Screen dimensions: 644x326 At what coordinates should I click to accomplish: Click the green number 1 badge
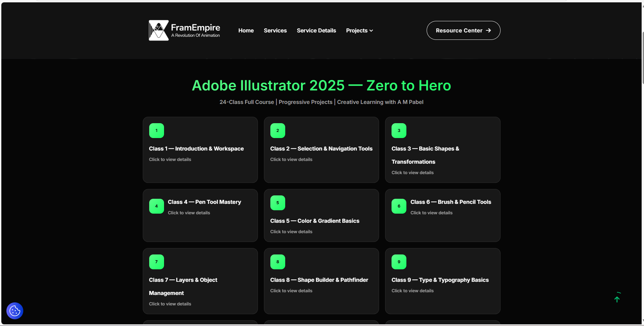pos(157,131)
